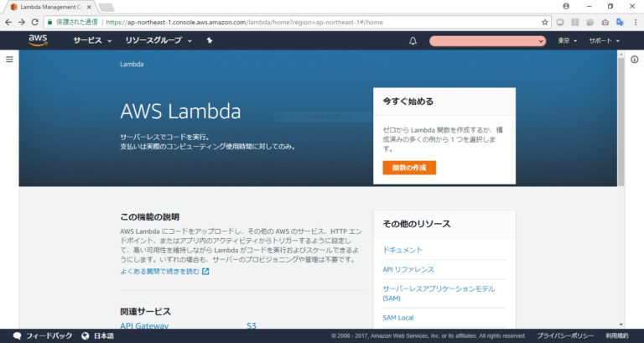Click the この機能の説明 heading

pyautogui.click(x=149, y=217)
